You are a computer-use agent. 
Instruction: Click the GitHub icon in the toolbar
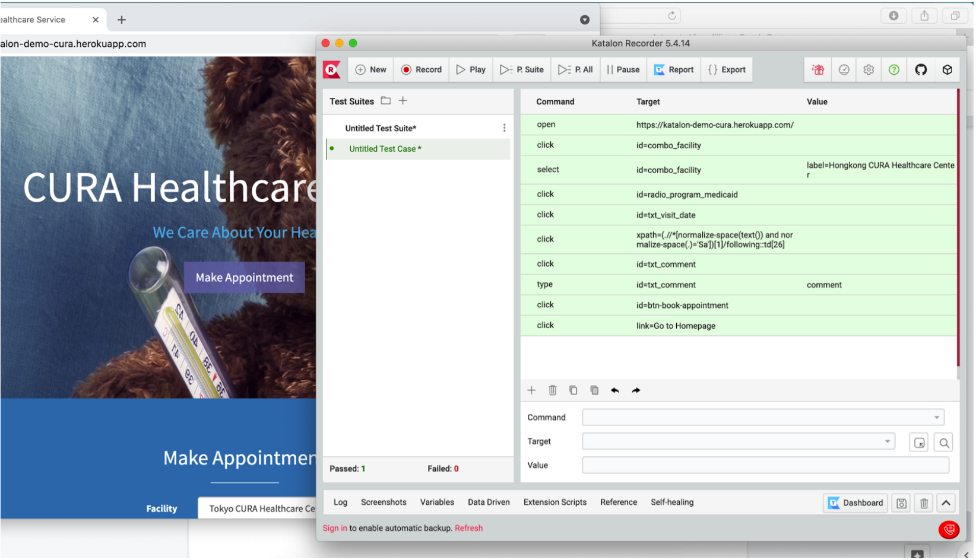coord(922,70)
